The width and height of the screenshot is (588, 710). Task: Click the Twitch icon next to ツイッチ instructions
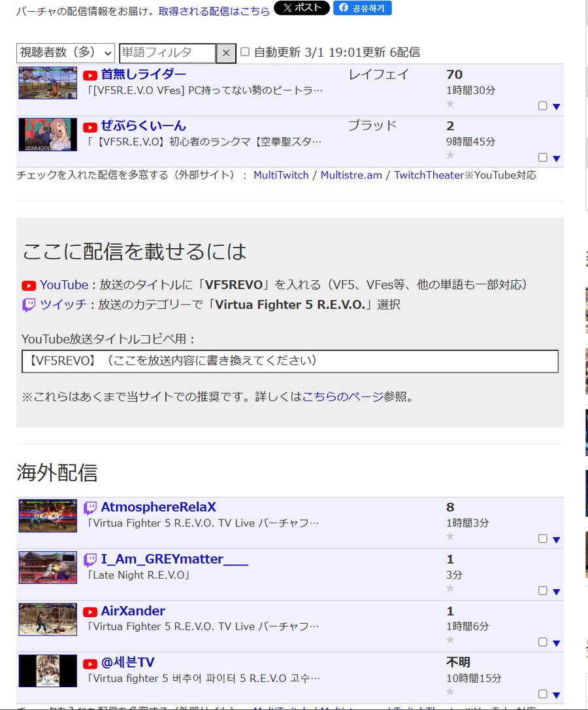click(x=29, y=304)
